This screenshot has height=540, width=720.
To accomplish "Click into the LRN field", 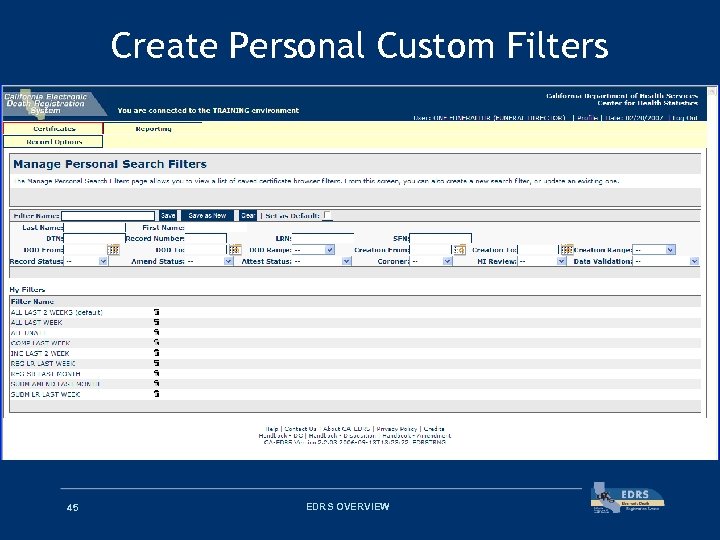I will click(x=323, y=238).
